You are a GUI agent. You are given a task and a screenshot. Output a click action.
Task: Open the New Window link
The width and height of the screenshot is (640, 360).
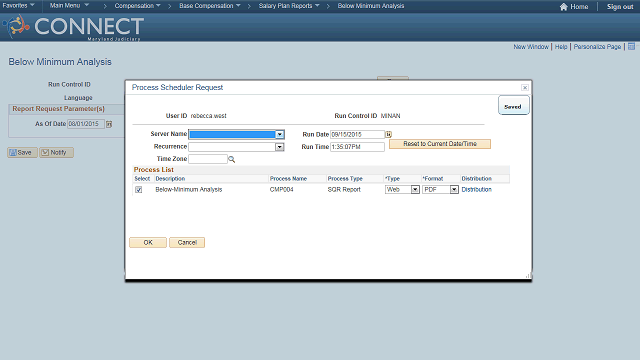(531, 47)
